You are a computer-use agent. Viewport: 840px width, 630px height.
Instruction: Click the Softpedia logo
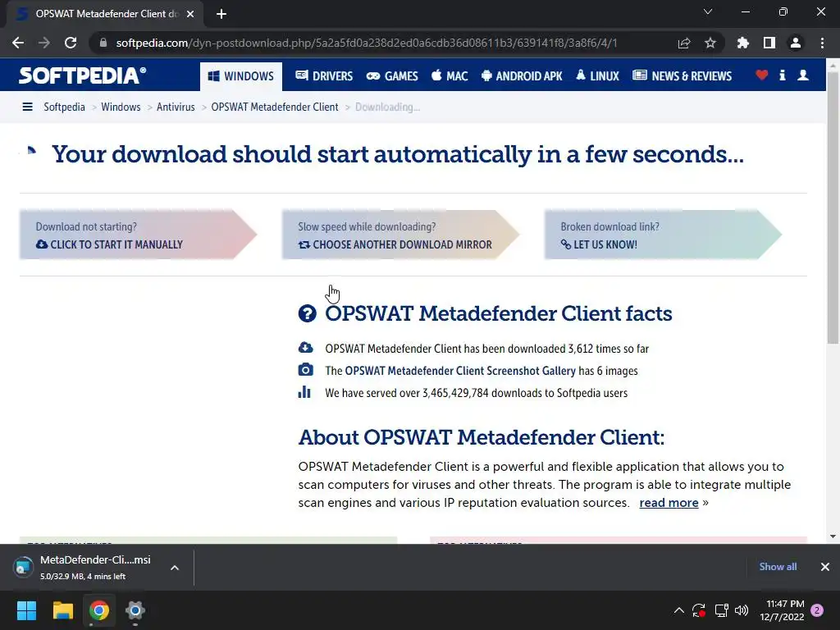82,75
